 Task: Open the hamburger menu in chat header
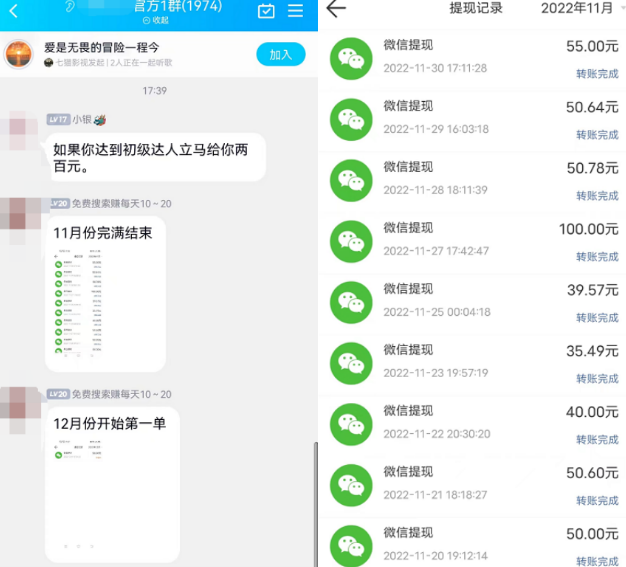coord(295,11)
